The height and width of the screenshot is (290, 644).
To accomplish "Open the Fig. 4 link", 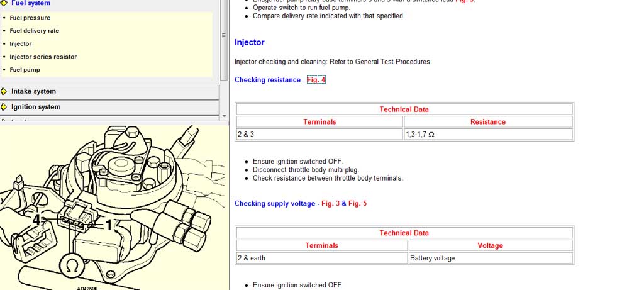I will coord(316,80).
